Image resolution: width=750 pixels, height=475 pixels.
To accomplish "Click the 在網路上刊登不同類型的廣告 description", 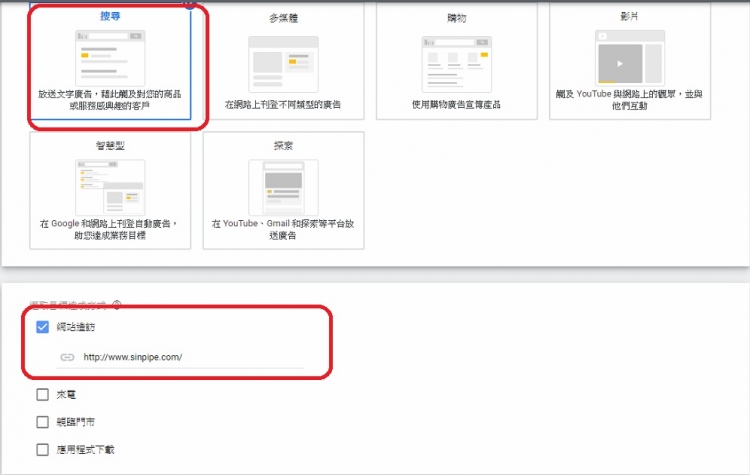I will pos(283,104).
